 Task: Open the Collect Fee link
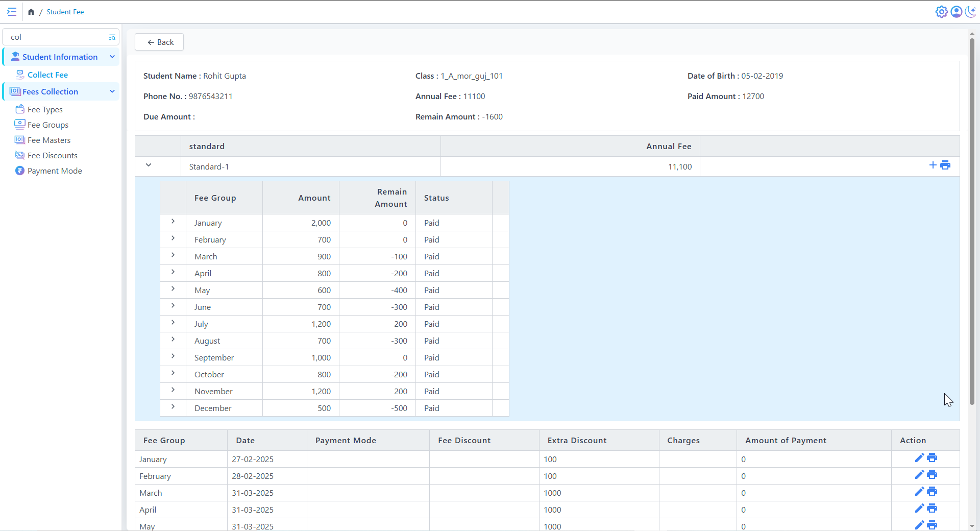47,75
